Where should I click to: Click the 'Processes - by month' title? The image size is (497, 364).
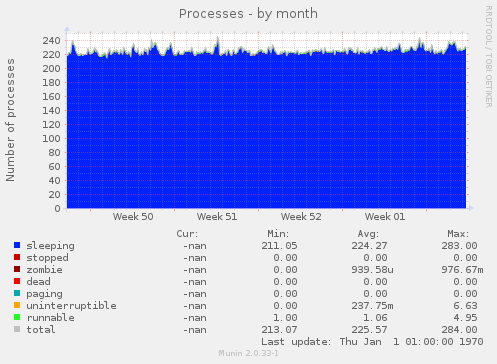pyautogui.click(x=248, y=14)
